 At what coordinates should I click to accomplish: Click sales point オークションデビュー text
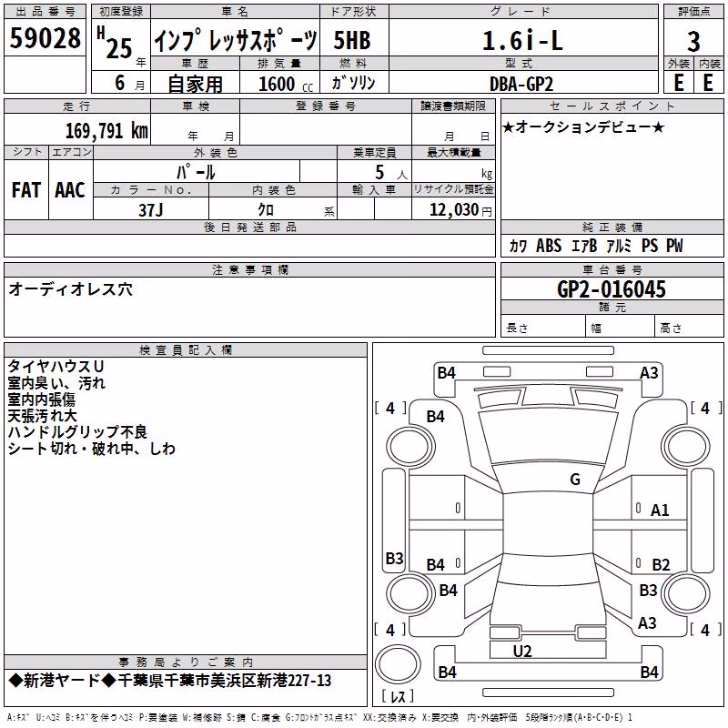tap(583, 127)
